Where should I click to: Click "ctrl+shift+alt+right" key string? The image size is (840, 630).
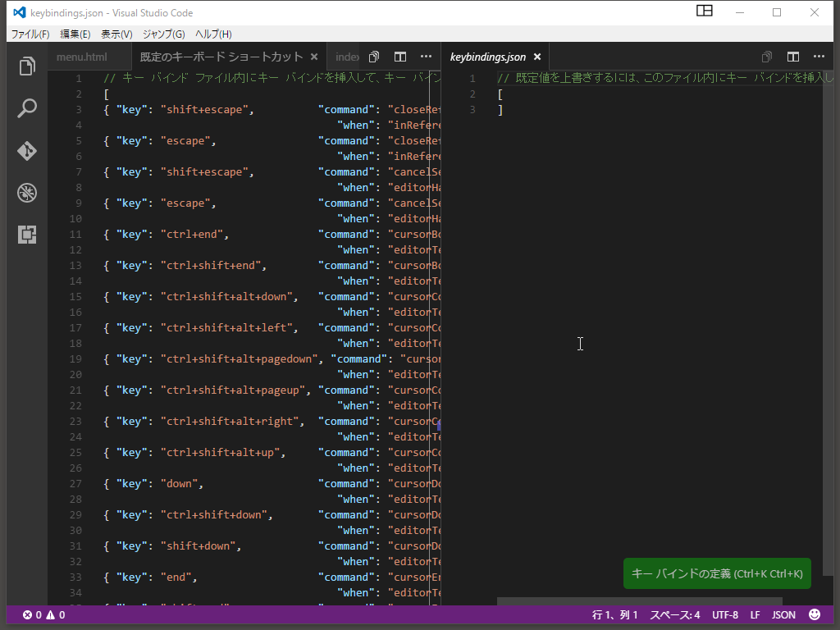pyautogui.click(x=230, y=421)
